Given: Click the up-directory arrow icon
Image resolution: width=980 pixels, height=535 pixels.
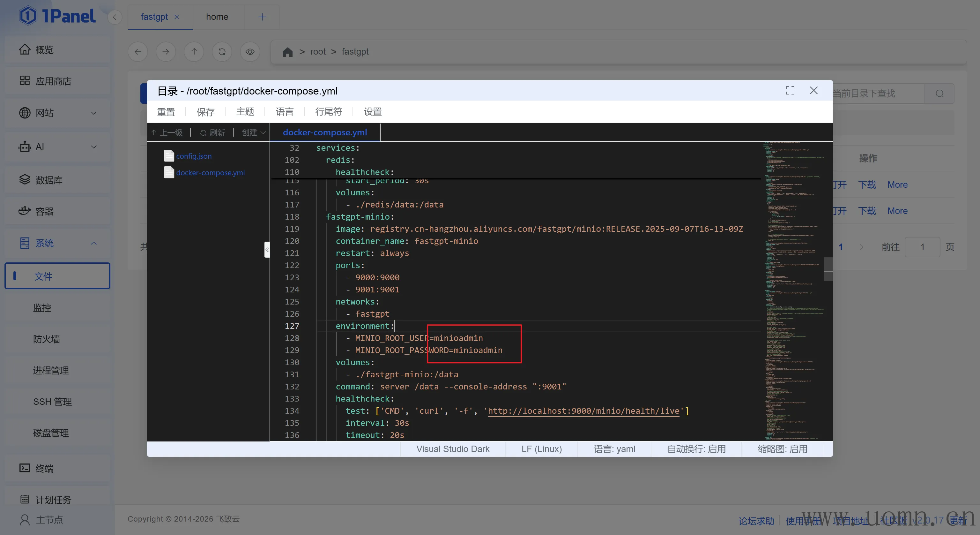Looking at the screenshot, I should pyautogui.click(x=194, y=52).
